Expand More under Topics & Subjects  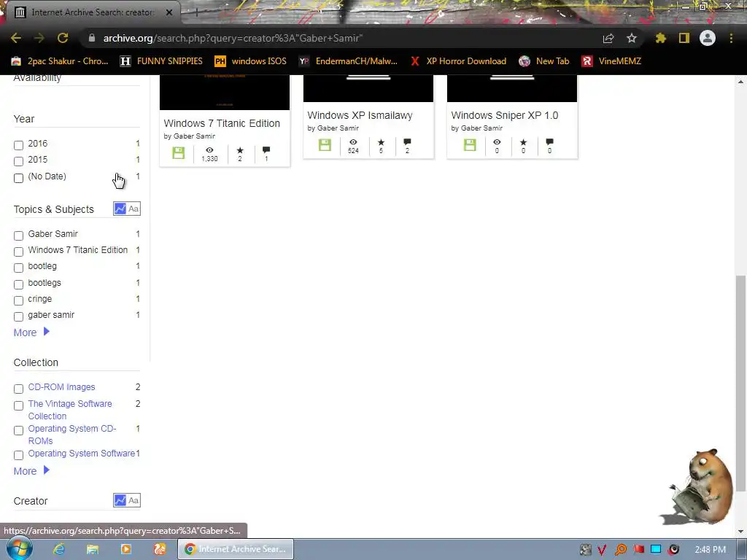pyautogui.click(x=31, y=332)
